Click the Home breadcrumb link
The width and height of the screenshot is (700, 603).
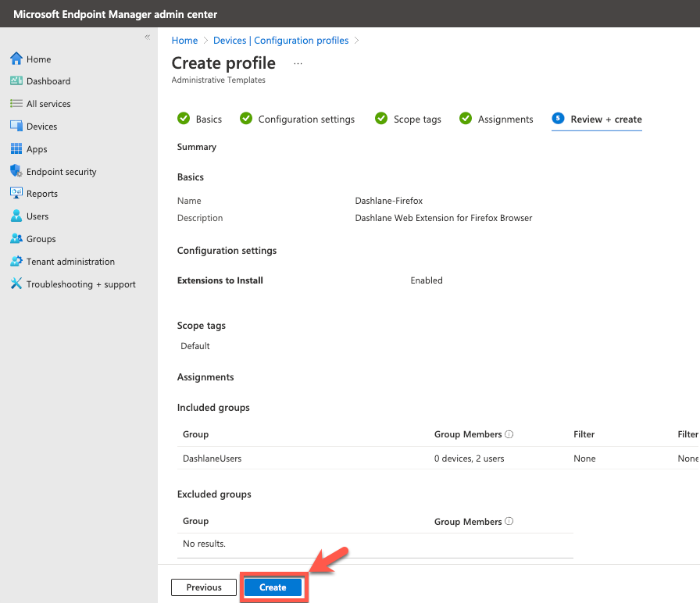[184, 40]
